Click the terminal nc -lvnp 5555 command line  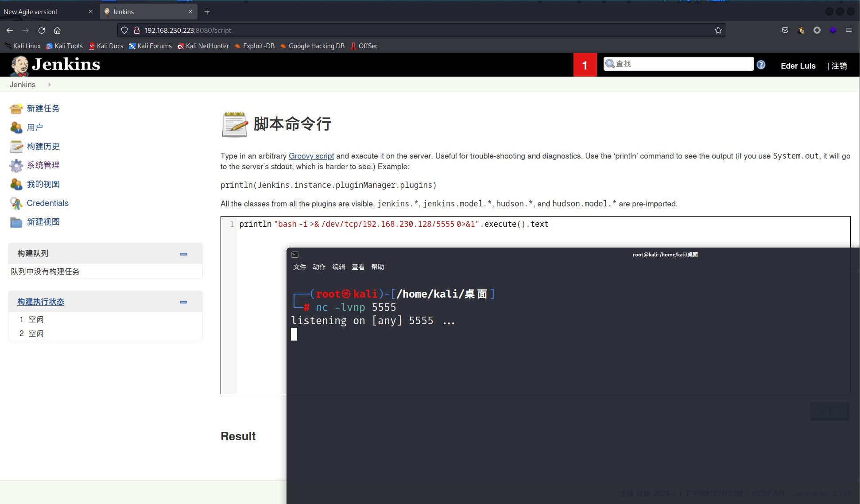(x=356, y=307)
